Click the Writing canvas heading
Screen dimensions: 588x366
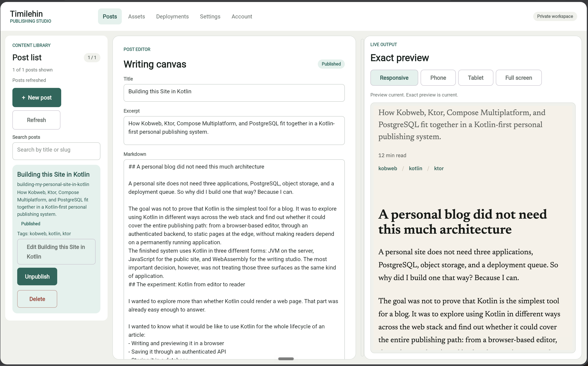point(155,64)
